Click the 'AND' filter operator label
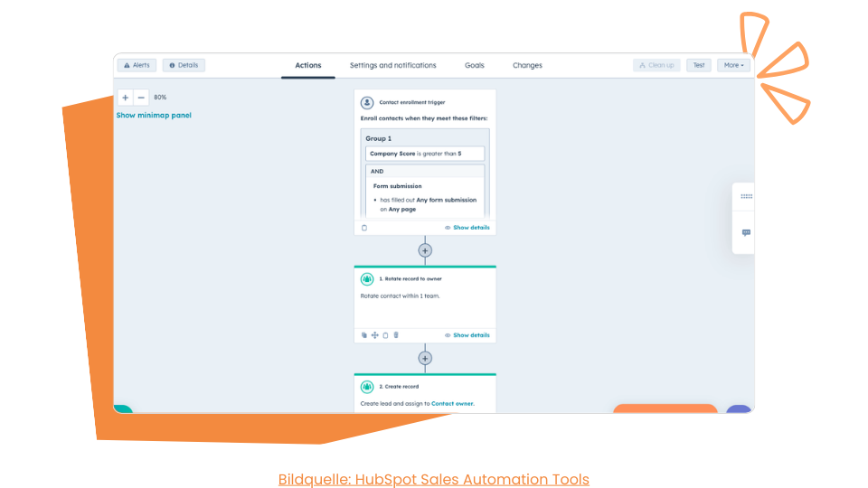This screenshot has width=868, height=488. tap(377, 172)
